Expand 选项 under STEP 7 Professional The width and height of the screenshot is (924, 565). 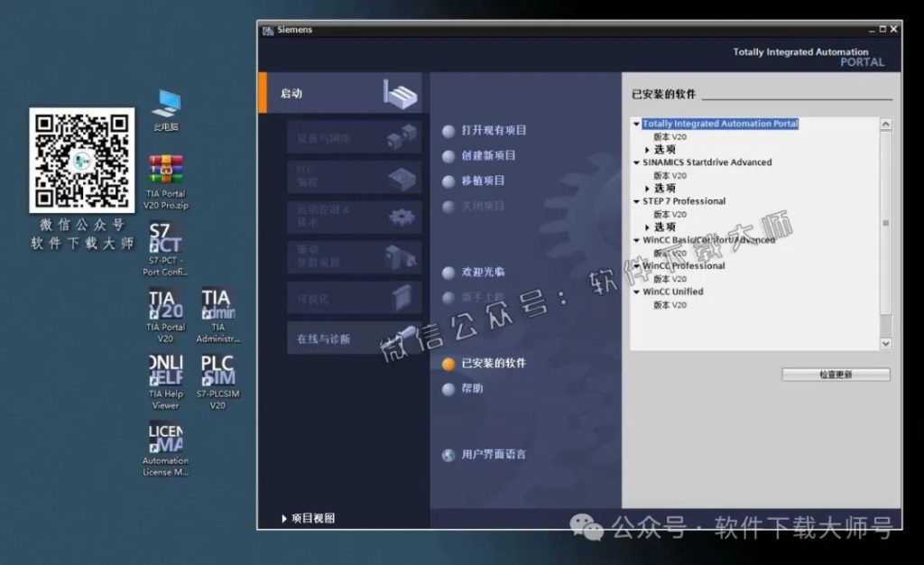647,227
